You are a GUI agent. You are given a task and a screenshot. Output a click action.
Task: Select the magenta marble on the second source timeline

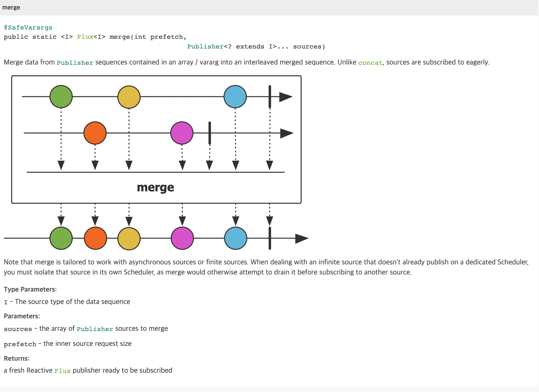click(182, 133)
